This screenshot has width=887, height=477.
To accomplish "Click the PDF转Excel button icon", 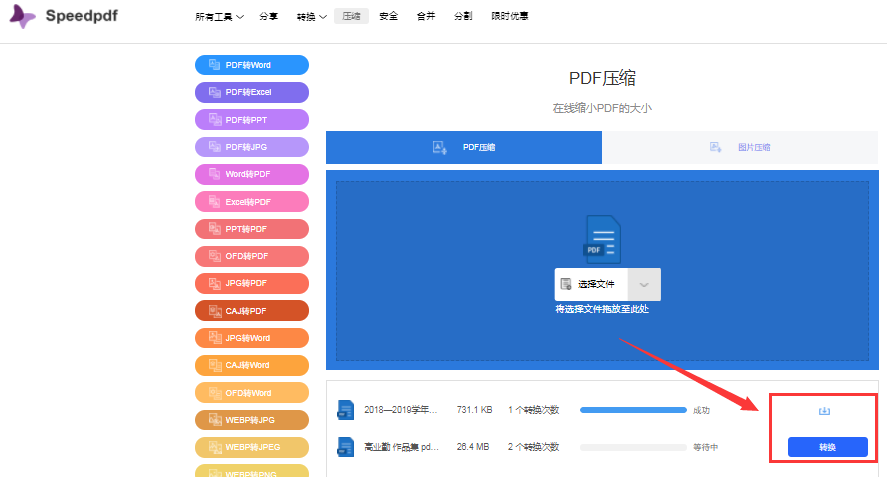I will point(214,92).
